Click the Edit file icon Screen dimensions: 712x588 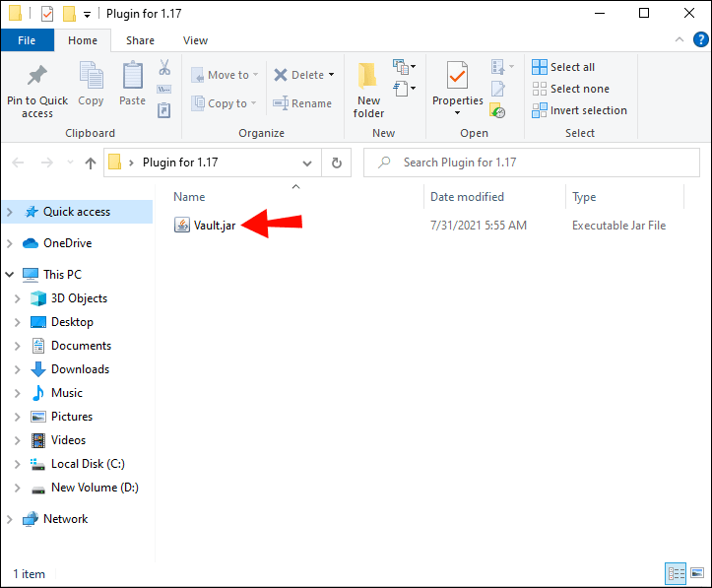(497, 89)
